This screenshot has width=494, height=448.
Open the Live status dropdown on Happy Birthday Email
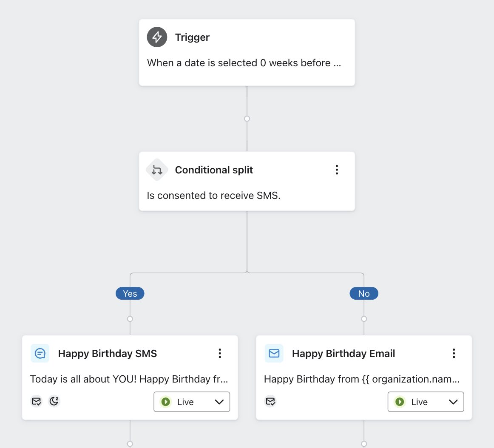point(426,402)
